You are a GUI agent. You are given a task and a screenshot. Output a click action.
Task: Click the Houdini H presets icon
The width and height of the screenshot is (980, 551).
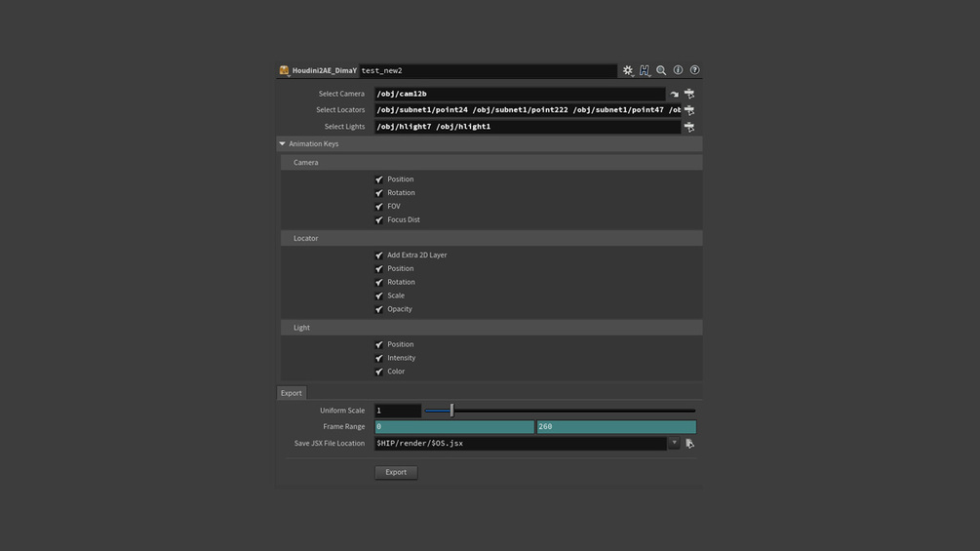coord(645,70)
